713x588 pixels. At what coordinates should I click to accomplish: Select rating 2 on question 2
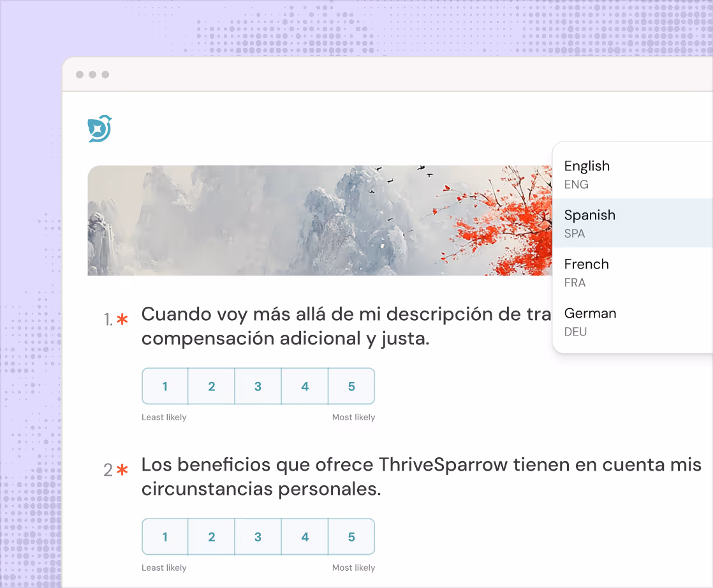pos(211,536)
